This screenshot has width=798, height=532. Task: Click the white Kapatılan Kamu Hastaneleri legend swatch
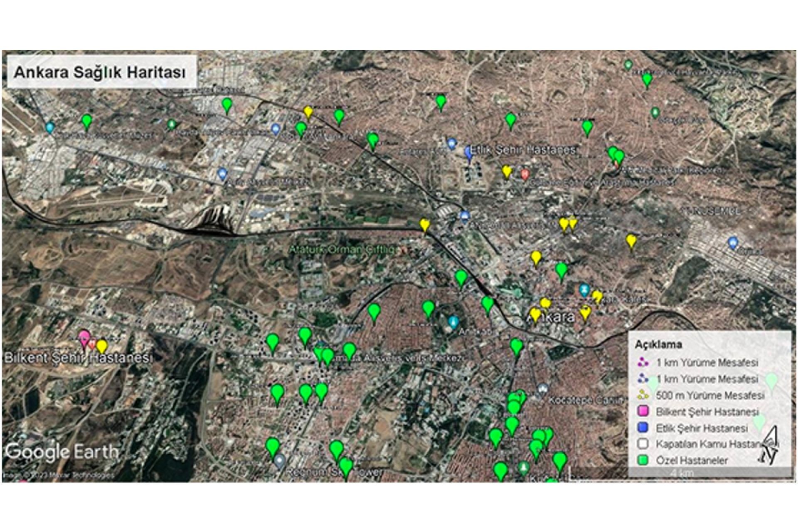643,443
